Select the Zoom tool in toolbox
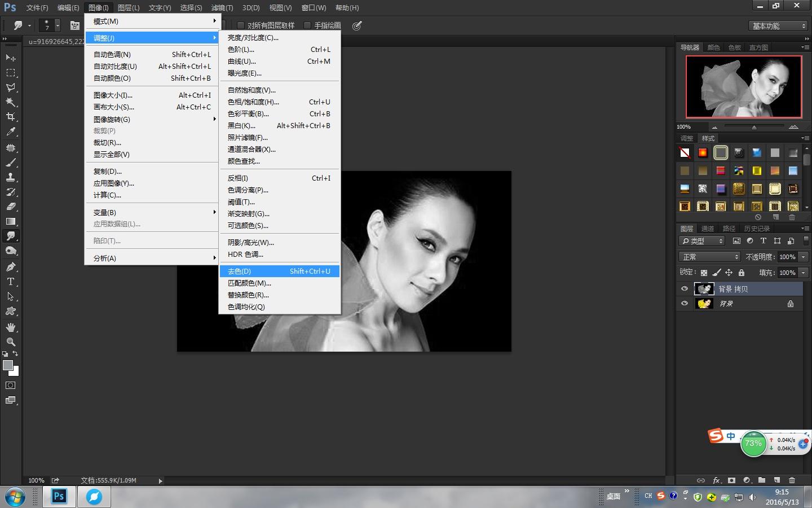 click(11, 342)
